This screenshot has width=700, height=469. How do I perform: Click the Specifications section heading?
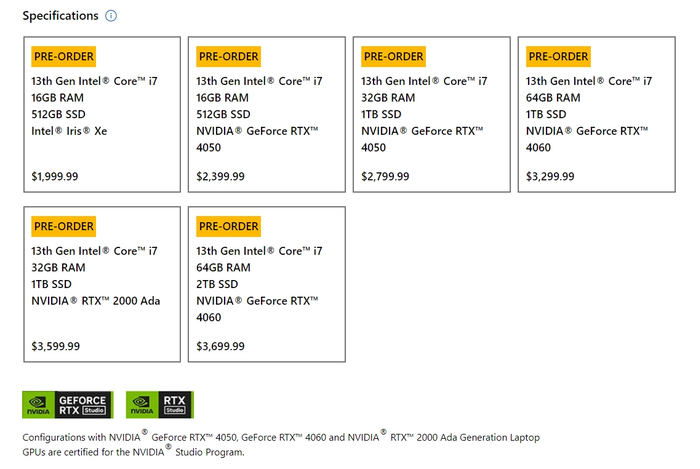pos(60,16)
